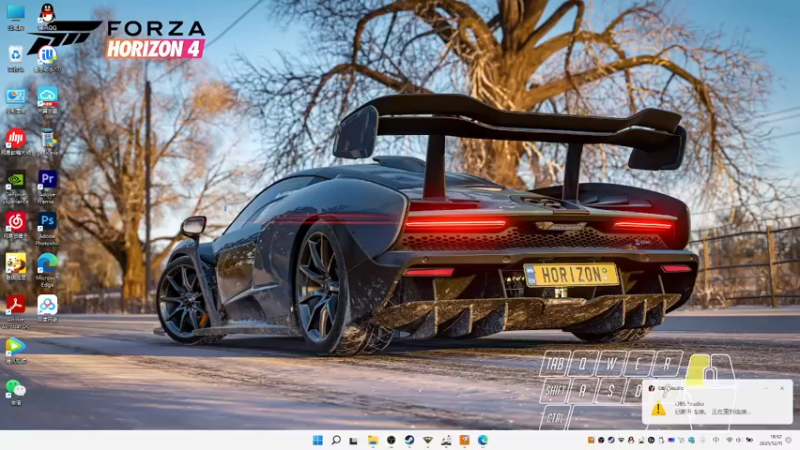
Task: Open File Explorer from the taskbar
Action: [x=372, y=440]
